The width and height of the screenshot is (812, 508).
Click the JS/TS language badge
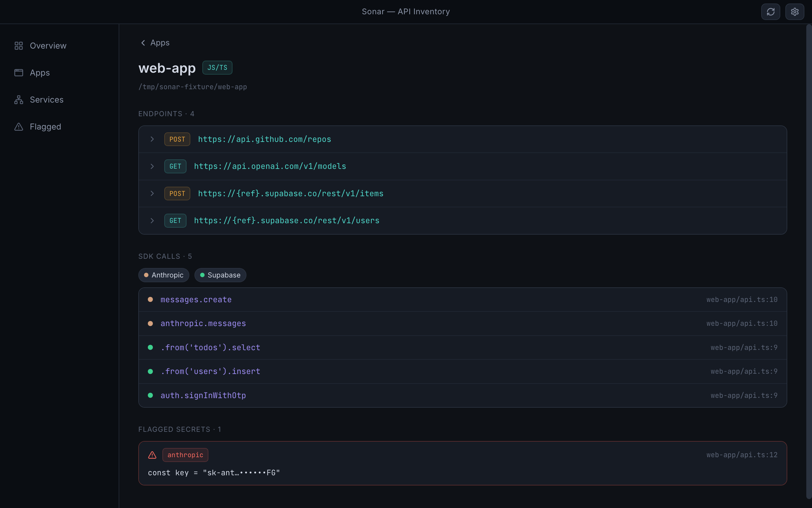point(217,68)
